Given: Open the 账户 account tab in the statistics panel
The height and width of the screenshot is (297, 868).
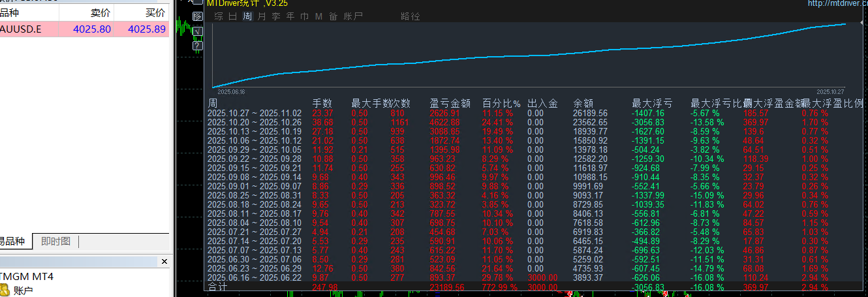Looking at the screenshot, I should [353, 16].
